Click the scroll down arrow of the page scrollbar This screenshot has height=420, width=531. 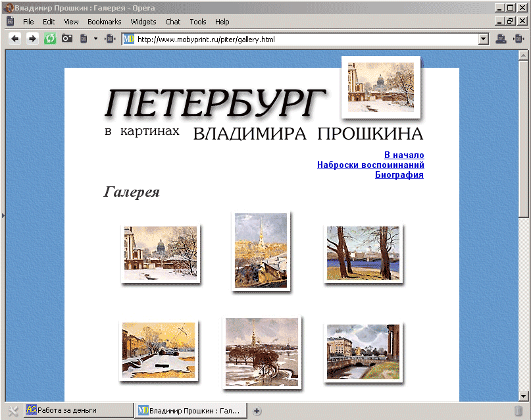pos(523,396)
